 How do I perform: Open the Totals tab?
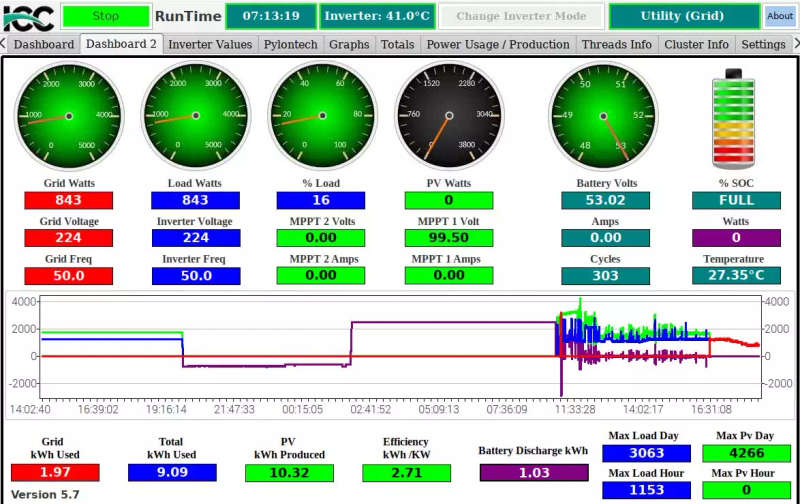point(397,44)
